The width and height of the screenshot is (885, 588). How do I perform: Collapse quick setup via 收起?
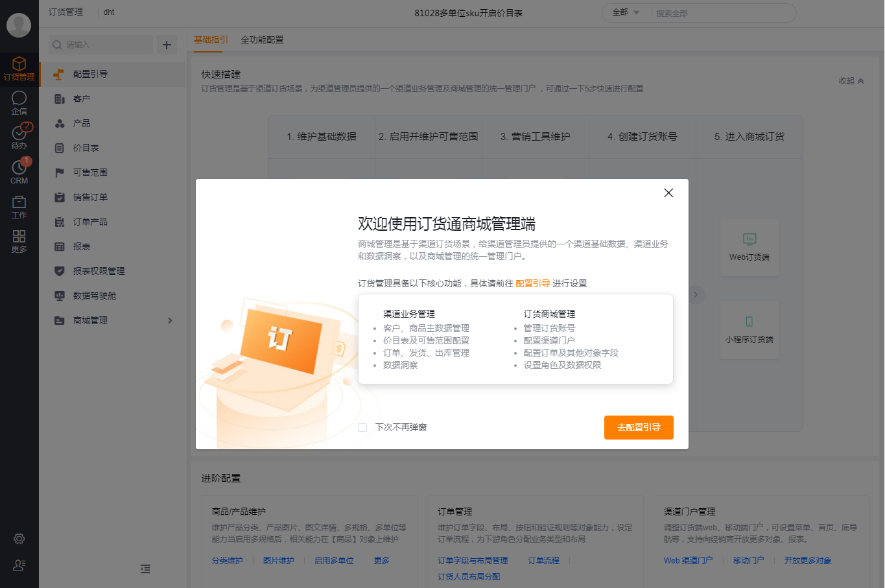coord(851,81)
